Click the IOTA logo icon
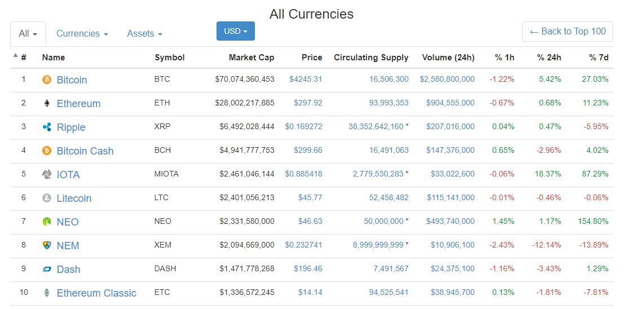 47,175
